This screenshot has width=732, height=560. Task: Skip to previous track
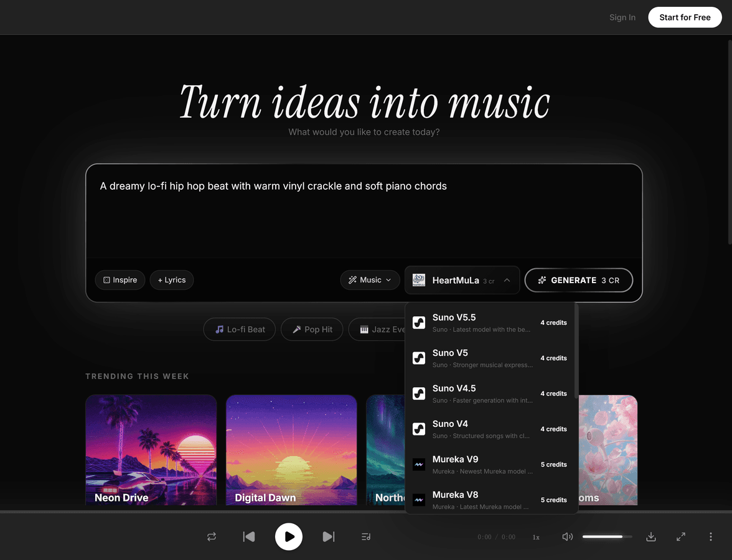pyautogui.click(x=249, y=536)
